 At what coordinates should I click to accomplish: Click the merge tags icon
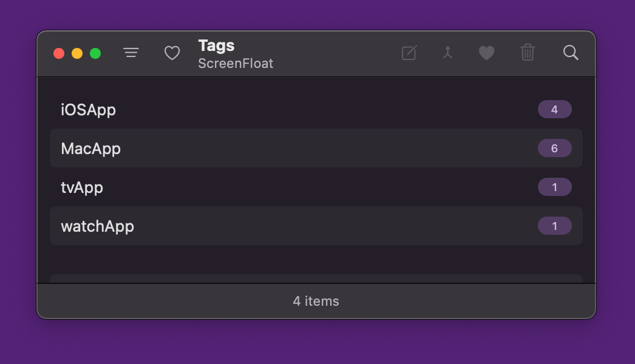click(447, 53)
